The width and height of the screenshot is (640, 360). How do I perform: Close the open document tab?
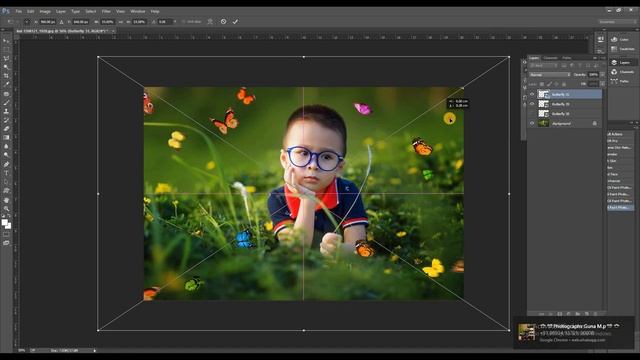pos(113,31)
